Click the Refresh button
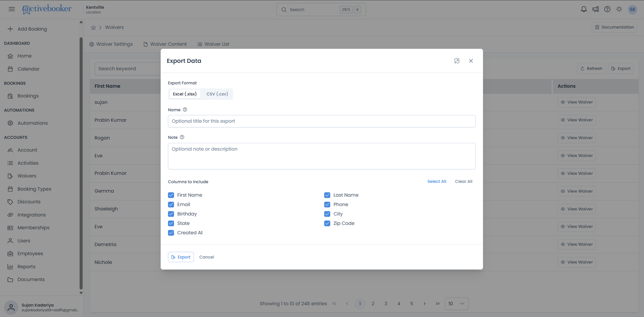 point(591,69)
